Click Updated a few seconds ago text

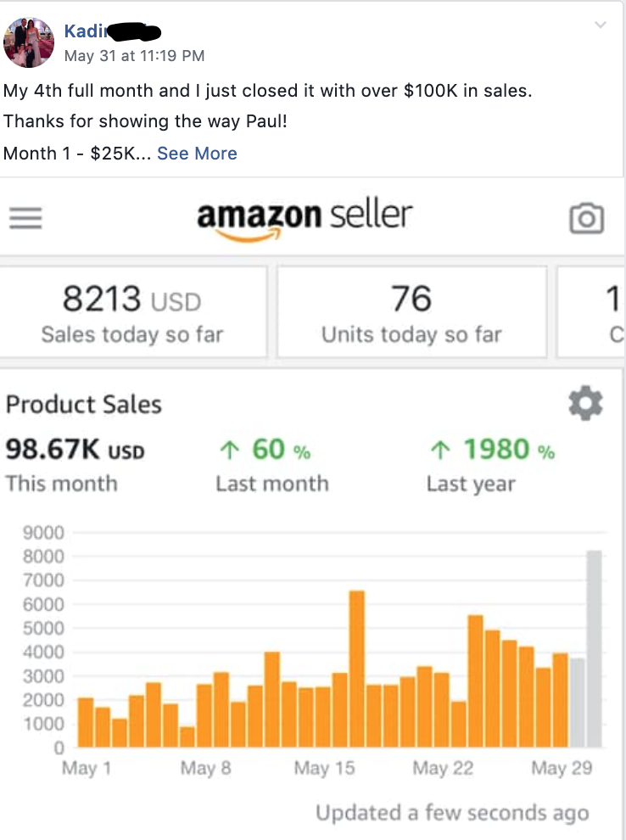(452, 813)
